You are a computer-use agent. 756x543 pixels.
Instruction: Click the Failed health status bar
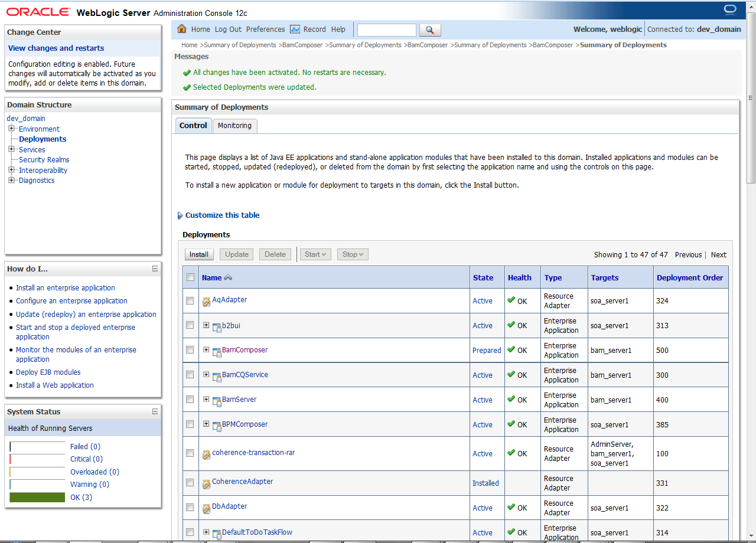pyautogui.click(x=37, y=447)
